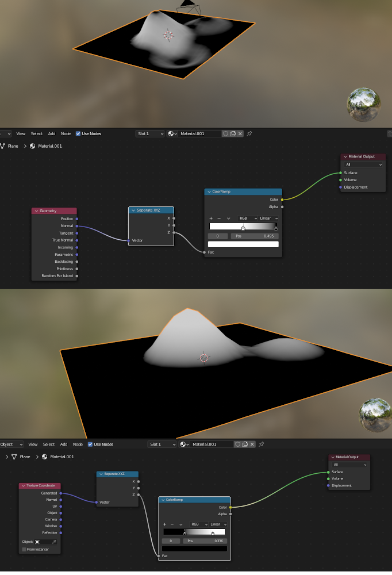The image size is (392, 575).
Task: Open Add menu in upper node editor
Action: (x=52, y=133)
